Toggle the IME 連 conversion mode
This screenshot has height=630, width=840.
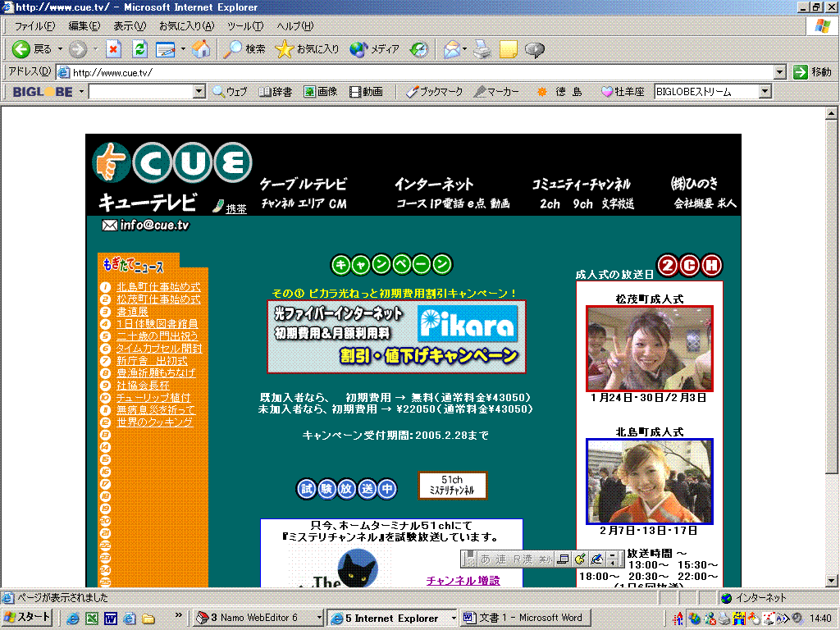click(501, 559)
